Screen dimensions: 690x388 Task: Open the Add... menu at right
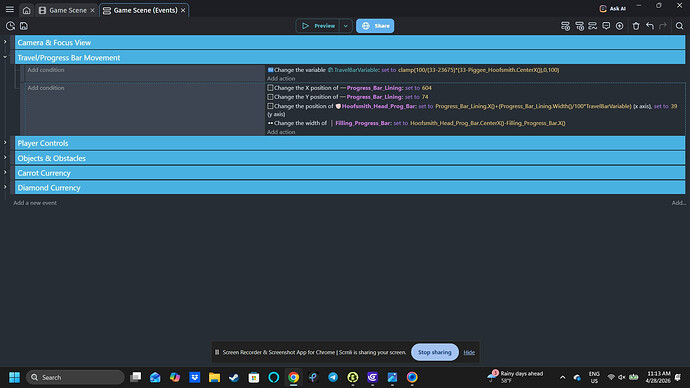(678, 203)
